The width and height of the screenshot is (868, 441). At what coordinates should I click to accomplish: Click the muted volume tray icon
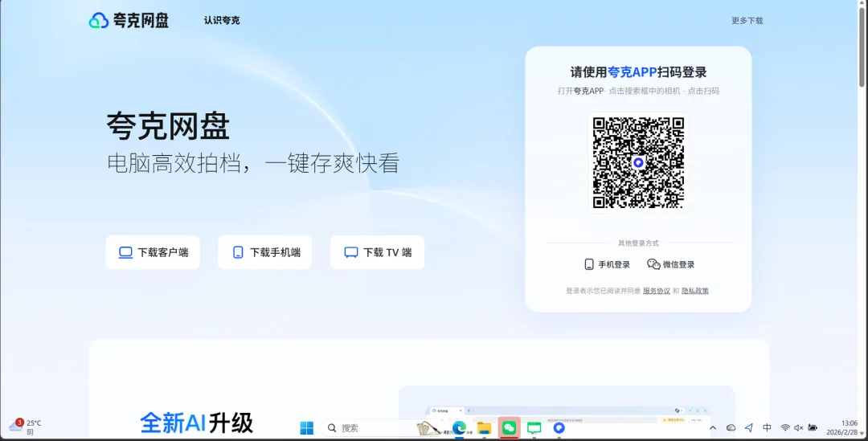click(x=798, y=427)
